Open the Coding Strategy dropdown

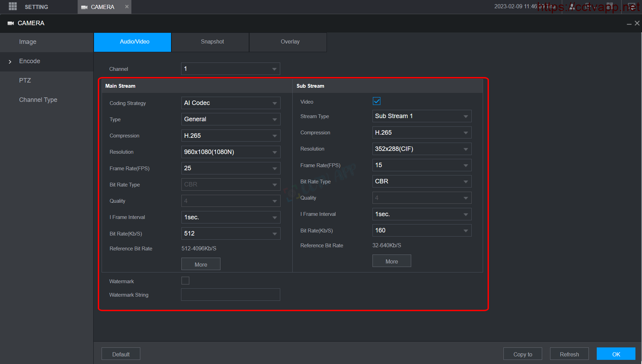coord(230,103)
